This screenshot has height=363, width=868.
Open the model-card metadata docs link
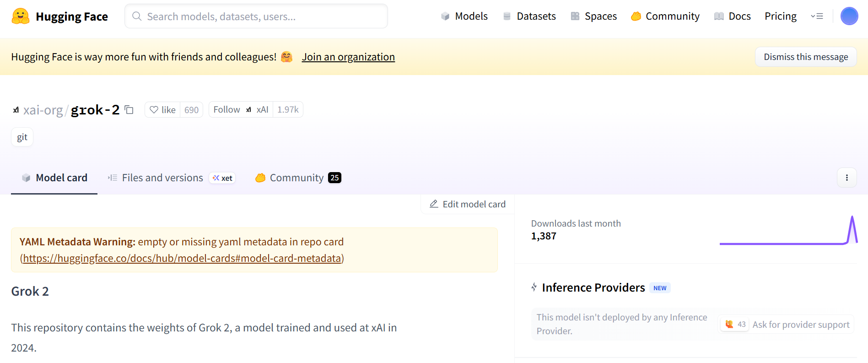182,258
